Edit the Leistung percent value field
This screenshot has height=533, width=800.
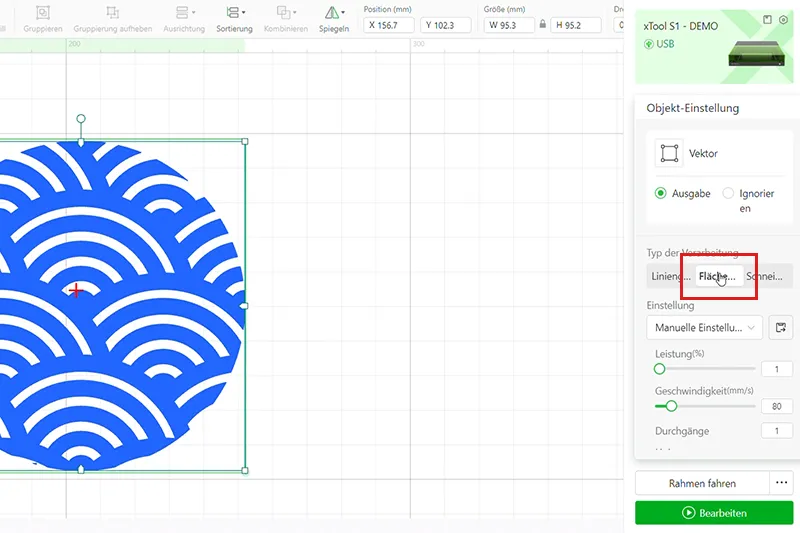777,369
